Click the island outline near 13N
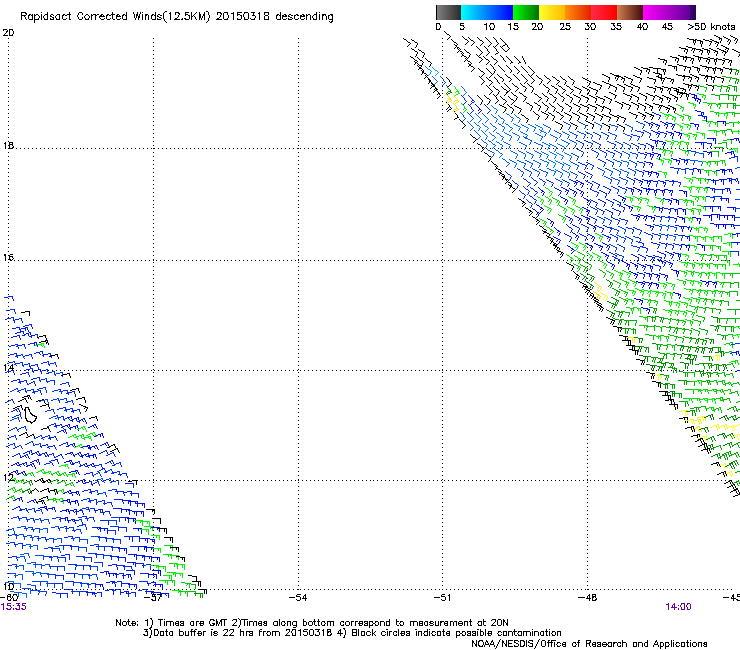This screenshot has height=650, width=740. click(30, 415)
